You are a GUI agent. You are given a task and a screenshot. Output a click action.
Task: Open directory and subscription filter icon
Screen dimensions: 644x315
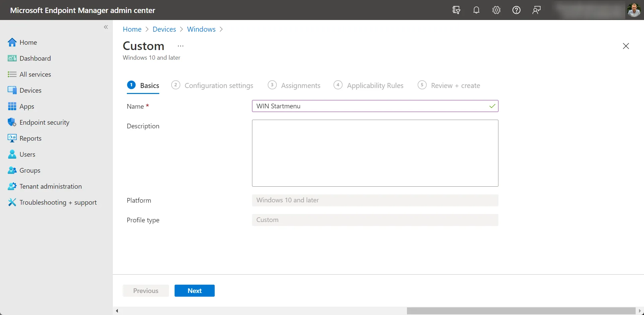[456, 10]
